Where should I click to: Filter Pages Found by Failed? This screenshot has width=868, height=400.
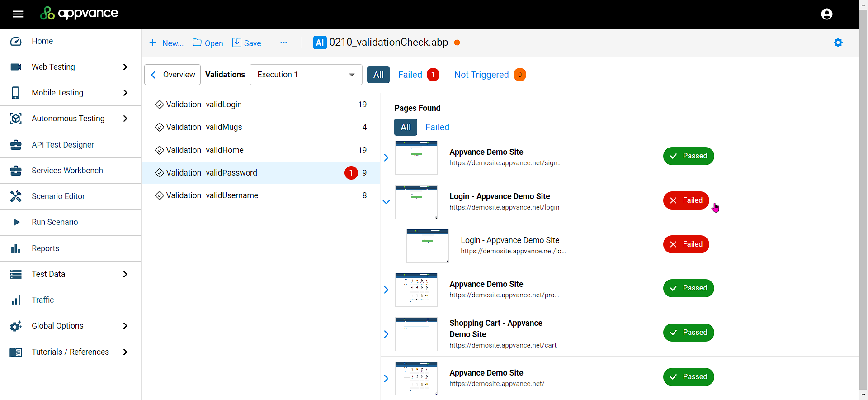pyautogui.click(x=437, y=127)
